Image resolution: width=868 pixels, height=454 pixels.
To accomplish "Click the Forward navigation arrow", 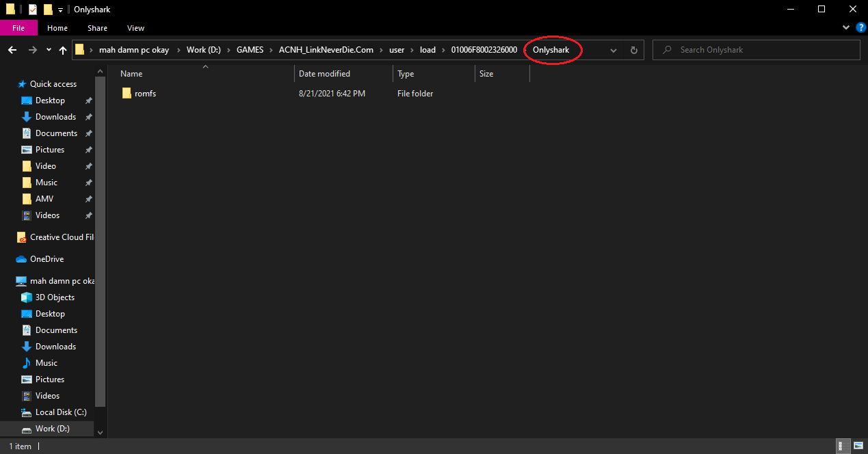I will point(33,50).
